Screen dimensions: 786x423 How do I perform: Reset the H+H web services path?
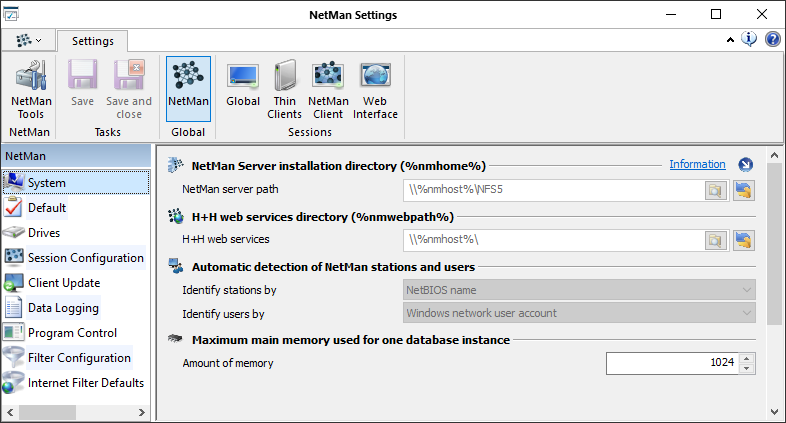click(x=743, y=240)
